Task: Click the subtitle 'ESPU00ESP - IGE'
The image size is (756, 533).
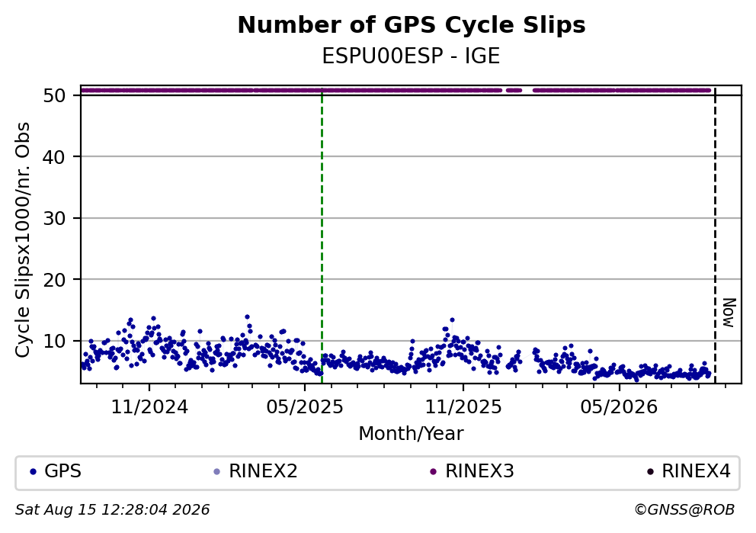Action: (411, 56)
